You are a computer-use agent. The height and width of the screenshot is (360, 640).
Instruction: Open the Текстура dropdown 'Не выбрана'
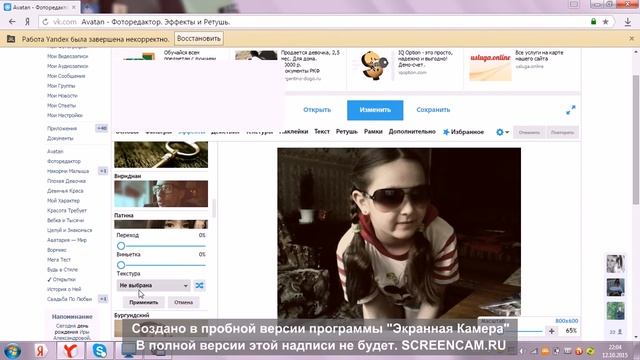pyautogui.click(x=153, y=285)
